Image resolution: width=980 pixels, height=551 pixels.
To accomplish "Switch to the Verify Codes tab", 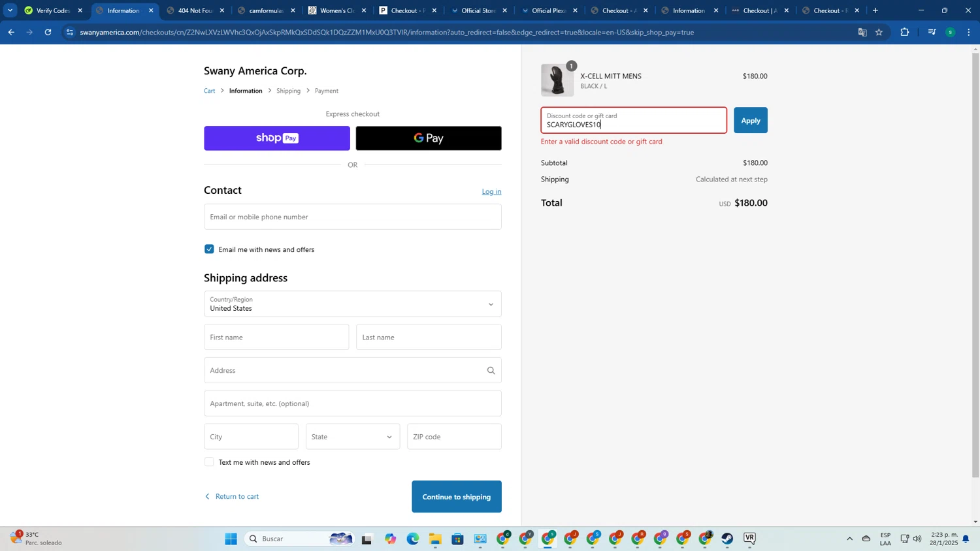I will coord(54,10).
